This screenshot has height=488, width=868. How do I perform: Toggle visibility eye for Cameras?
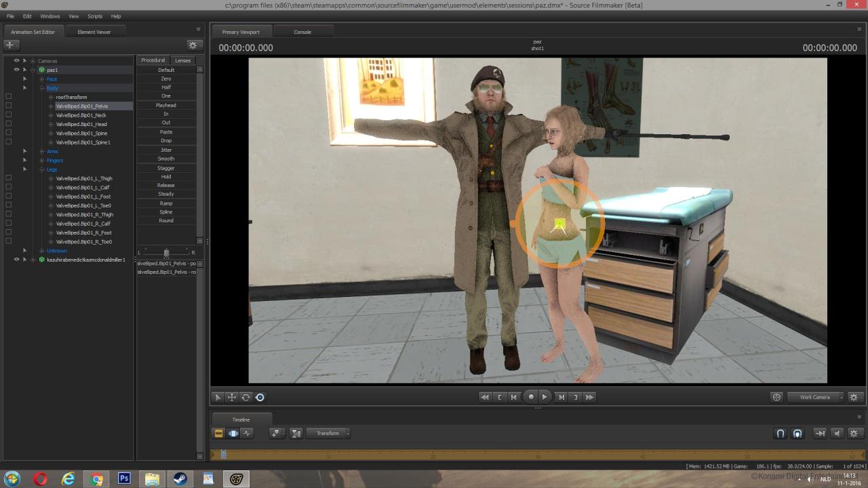pos(16,61)
